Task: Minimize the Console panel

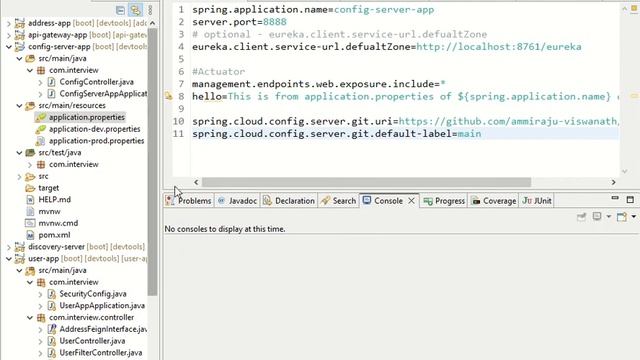Action: [x=615, y=198]
